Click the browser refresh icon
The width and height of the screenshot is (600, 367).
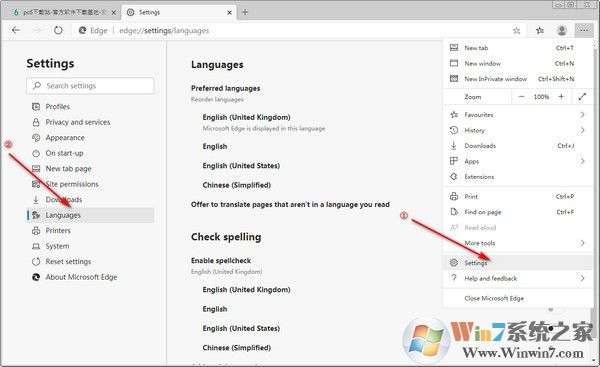(58, 30)
